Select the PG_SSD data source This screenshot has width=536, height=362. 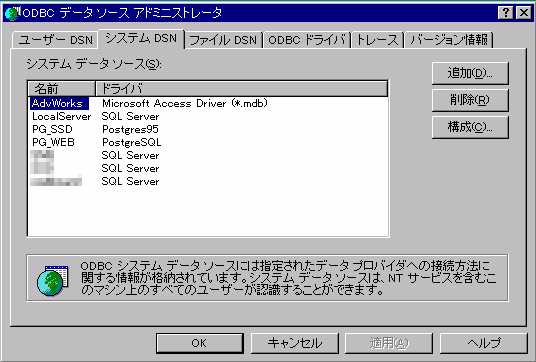coord(52,130)
